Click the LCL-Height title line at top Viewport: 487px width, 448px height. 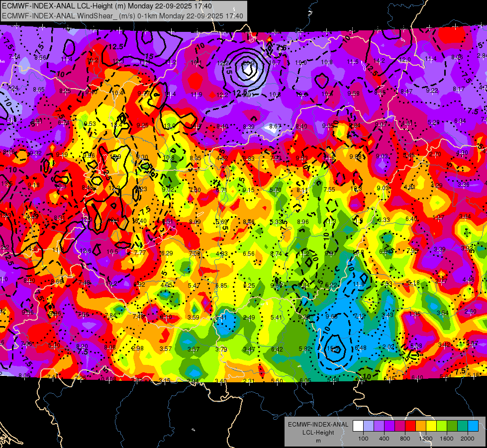tap(107, 6)
